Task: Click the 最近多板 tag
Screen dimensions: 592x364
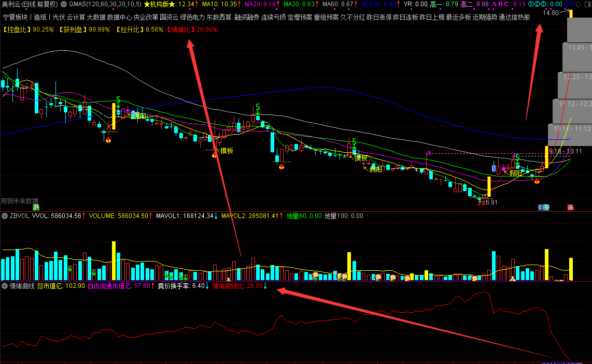Action: 458,18
